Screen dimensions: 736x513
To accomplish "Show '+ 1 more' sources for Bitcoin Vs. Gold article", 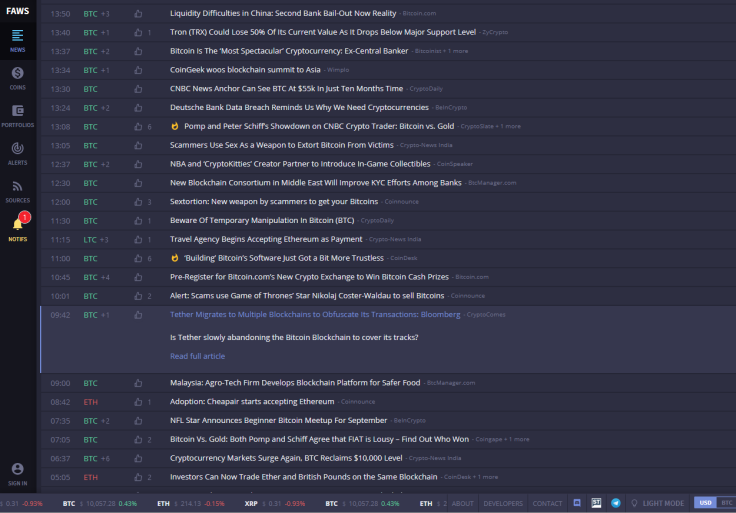I will [517, 439].
